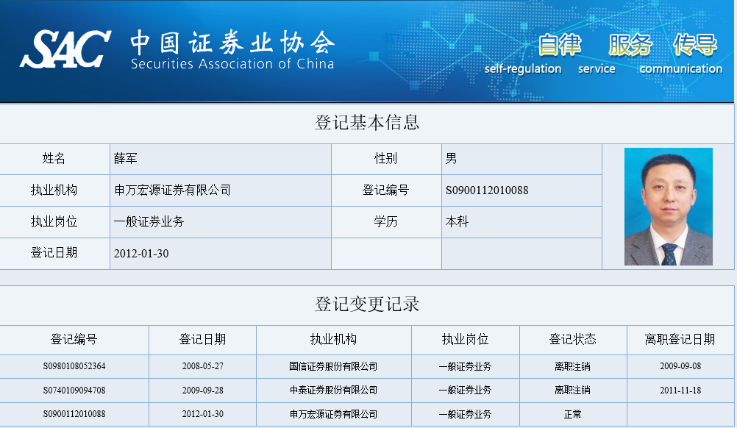Image resolution: width=737 pixels, height=428 pixels.
Task: Click the 离职登记日期 column header
Action: coord(680,339)
